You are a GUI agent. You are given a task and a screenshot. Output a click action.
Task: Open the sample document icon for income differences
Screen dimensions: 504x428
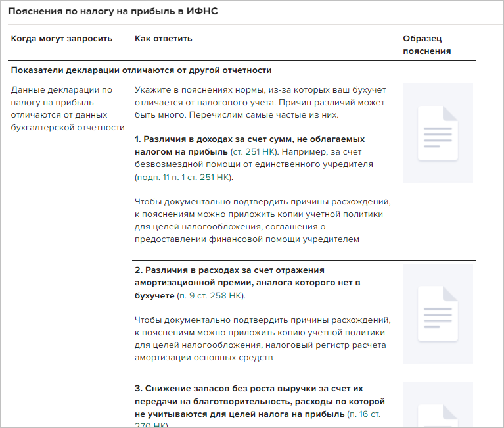438,133
